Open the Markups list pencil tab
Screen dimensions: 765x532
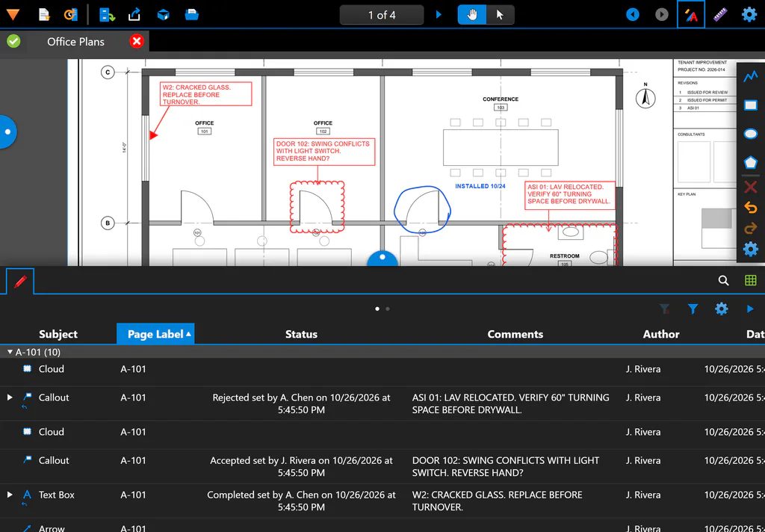(20, 282)
